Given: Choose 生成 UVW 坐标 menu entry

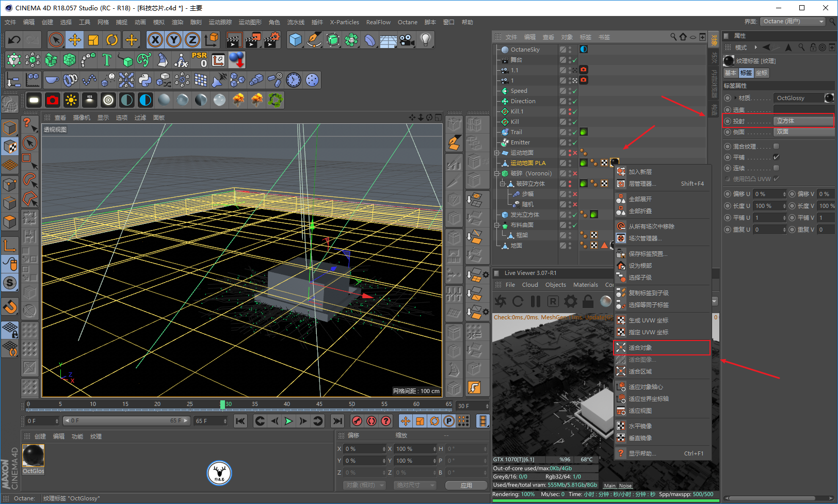Looking at the screenshot, I should [x=662, y=320].
